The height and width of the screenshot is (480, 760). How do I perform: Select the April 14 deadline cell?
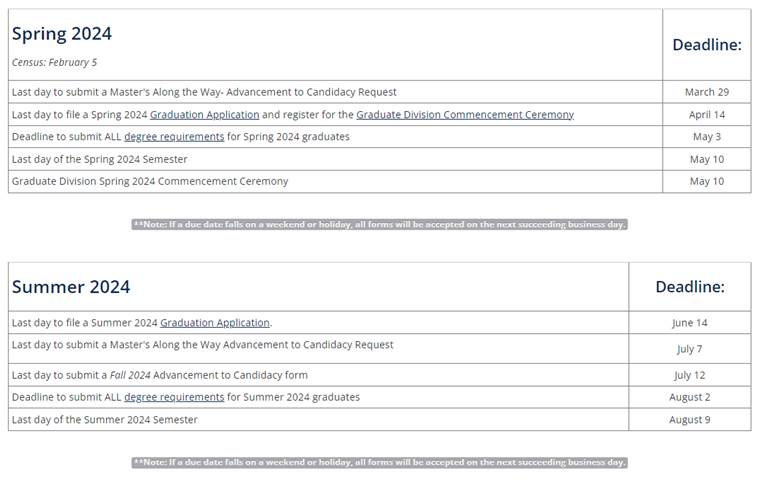tap(706, 115)
